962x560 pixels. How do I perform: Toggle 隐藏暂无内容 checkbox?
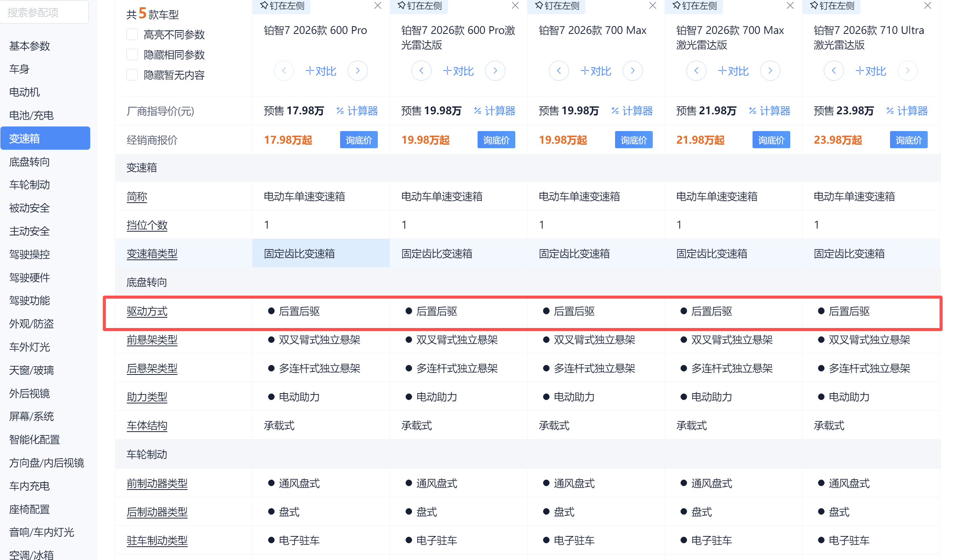pyautogui.click(x=132, y=75)
